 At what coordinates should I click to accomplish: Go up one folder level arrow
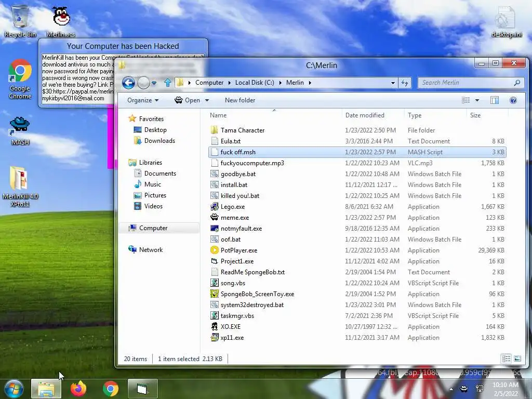click(168, 83)
